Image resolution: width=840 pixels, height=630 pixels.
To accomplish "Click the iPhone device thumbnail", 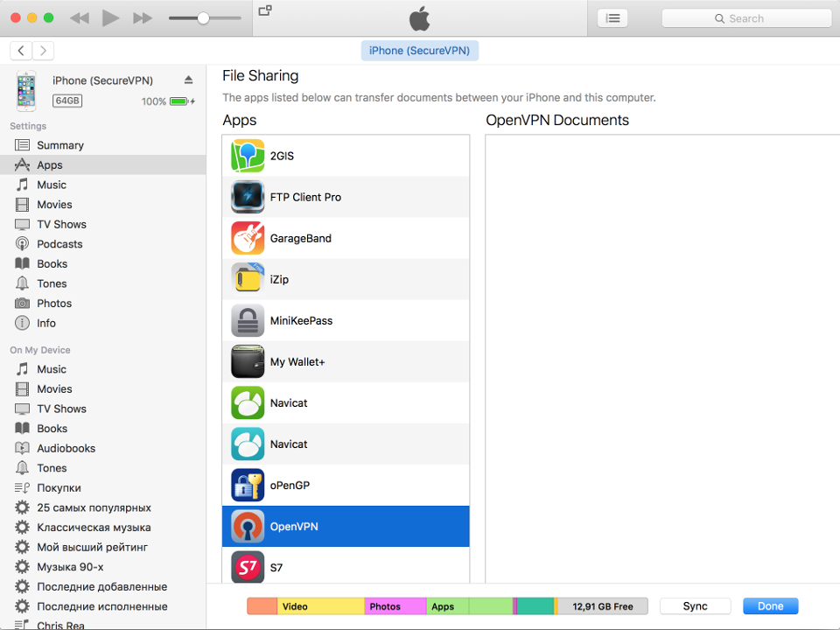I will pyautogui.click(x=26, y=90).
